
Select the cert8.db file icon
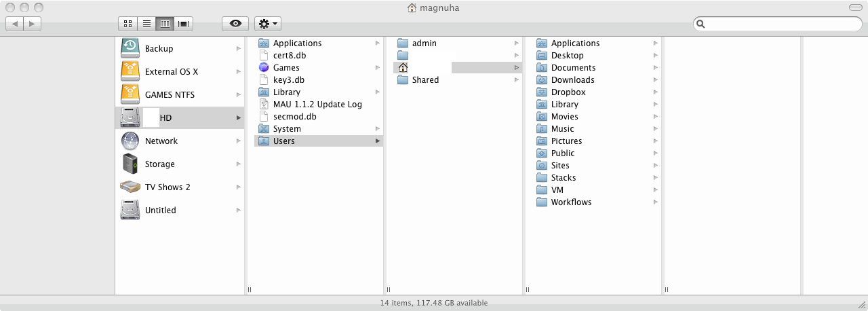pos(264,55)
